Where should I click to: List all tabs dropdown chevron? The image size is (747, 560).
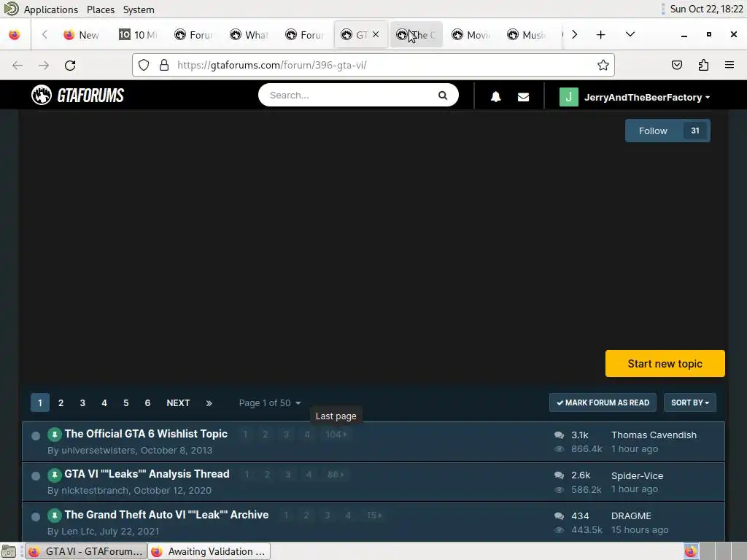coord(630,34)
